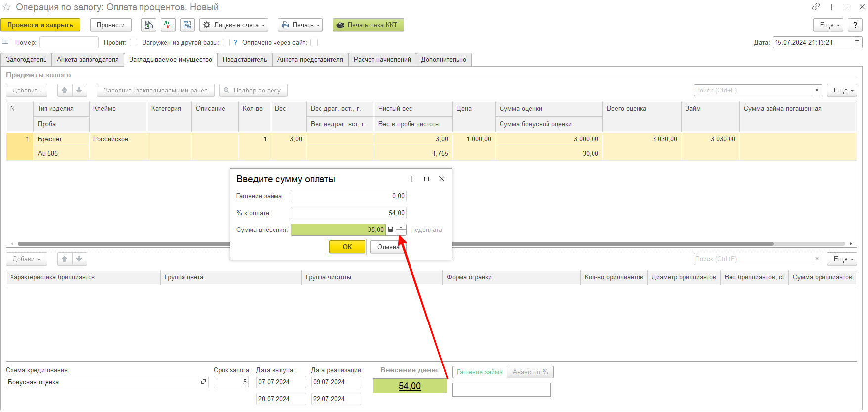Toggle Загружен из другой базы checkbox
868x412 pixels.
[x=226, y=42]
